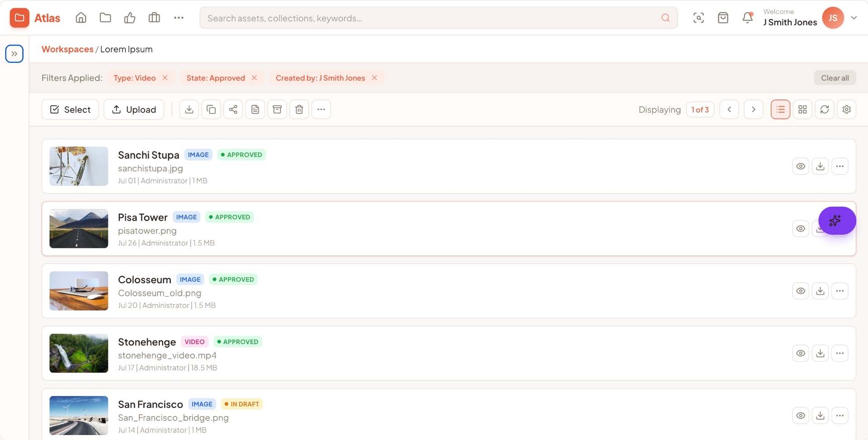Screen dimensions: 868x440
Task: Preview Colosseum with the eye icon
Action: coord(801,291)
